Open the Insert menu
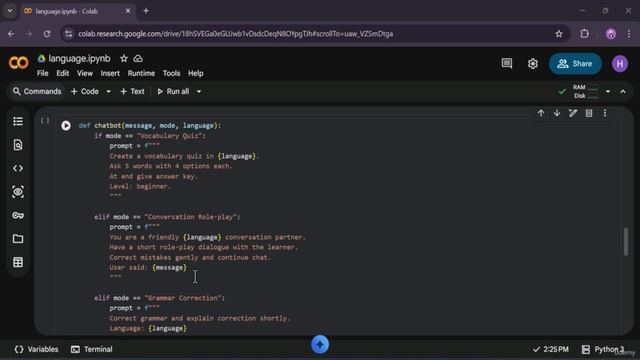The image size is (640, 360). [x=110, y=73]
